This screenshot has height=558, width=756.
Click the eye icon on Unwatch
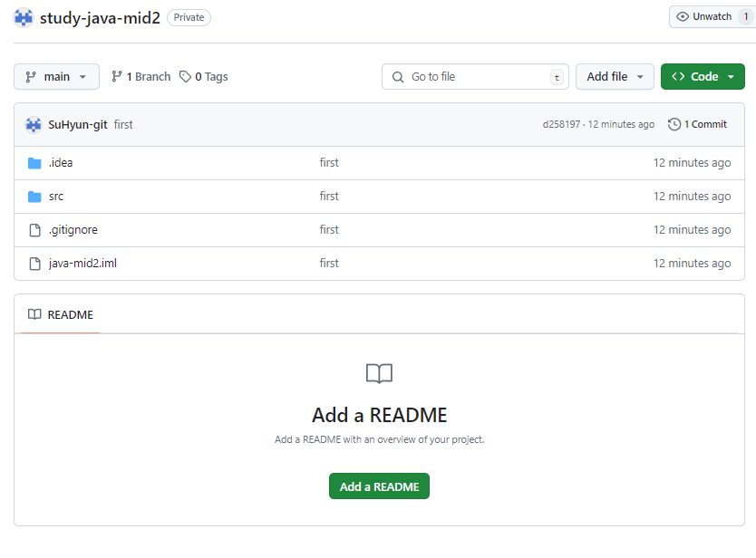click(683, 17)
